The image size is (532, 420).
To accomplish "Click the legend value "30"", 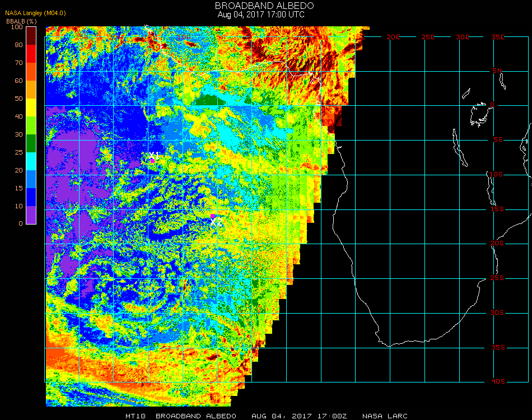I will (x=18, y=135).
